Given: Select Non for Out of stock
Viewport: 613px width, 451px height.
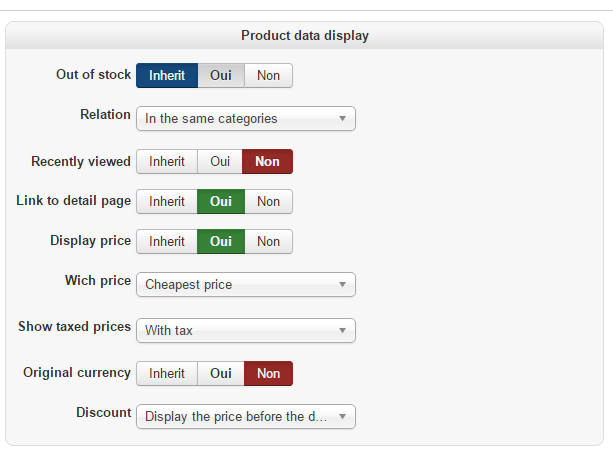Looking at the screenshot, I should pyautogui.click(x=269, y=75).
